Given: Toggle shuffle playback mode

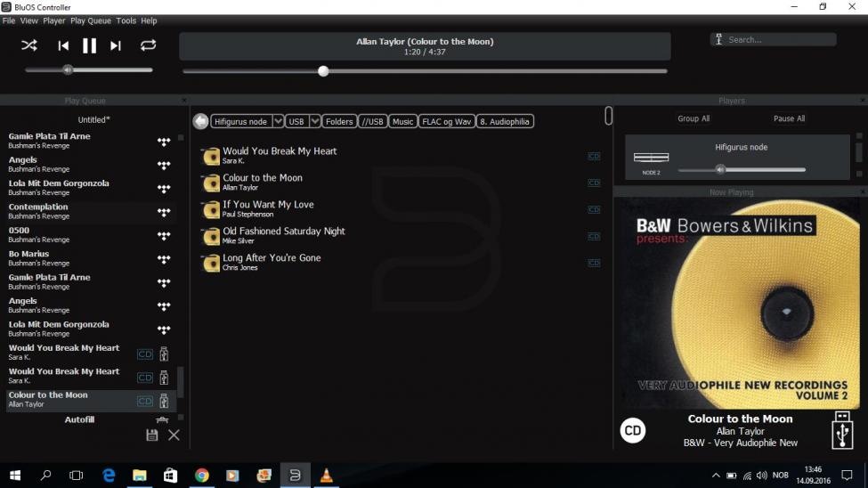Looking at the screenshot, I should coord(29,45).
